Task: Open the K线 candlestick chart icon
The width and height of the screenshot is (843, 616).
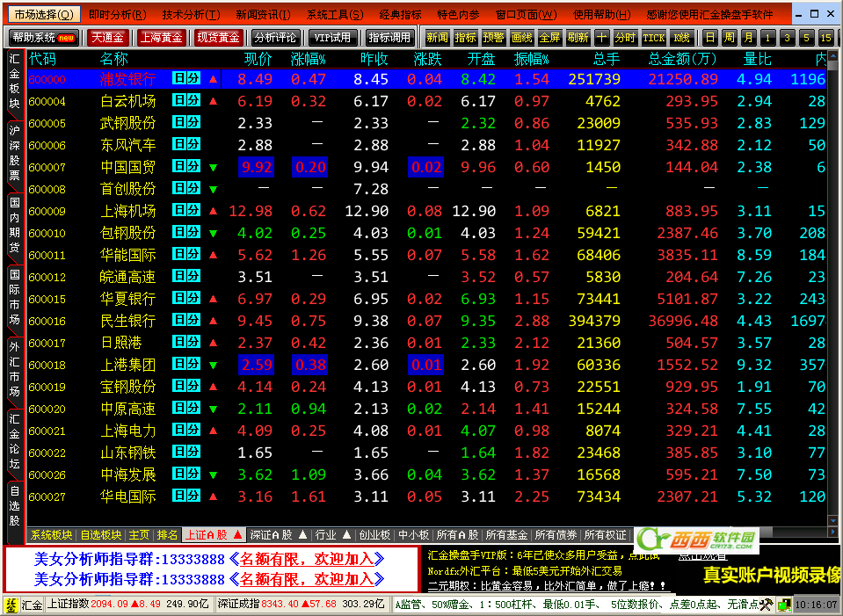Action: [x=681, y=38]
